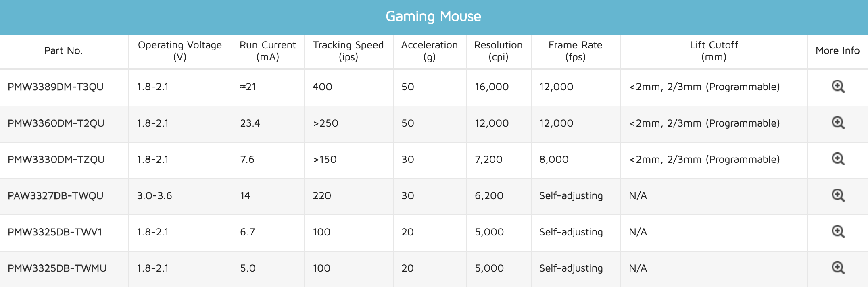Click the Operating Voltage (V) header
868x287 pixels.
click(180, 51)
